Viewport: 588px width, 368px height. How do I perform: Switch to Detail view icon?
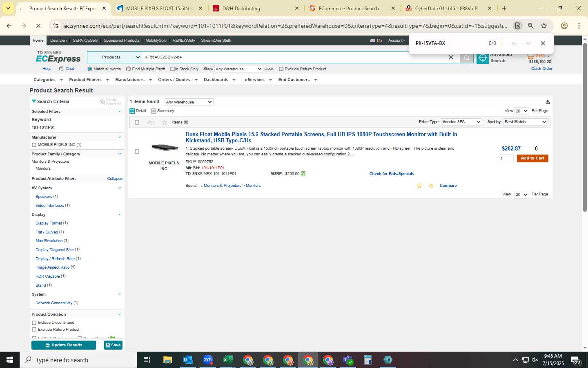[x=132, y=111]
